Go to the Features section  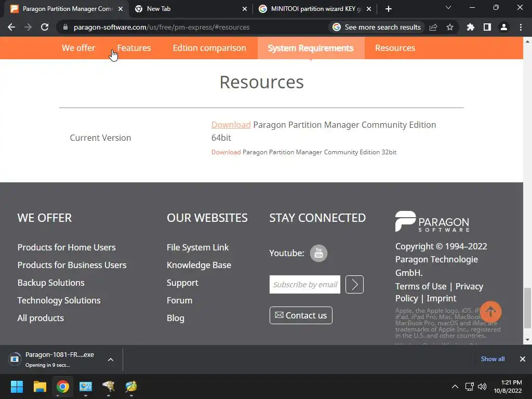134,48
